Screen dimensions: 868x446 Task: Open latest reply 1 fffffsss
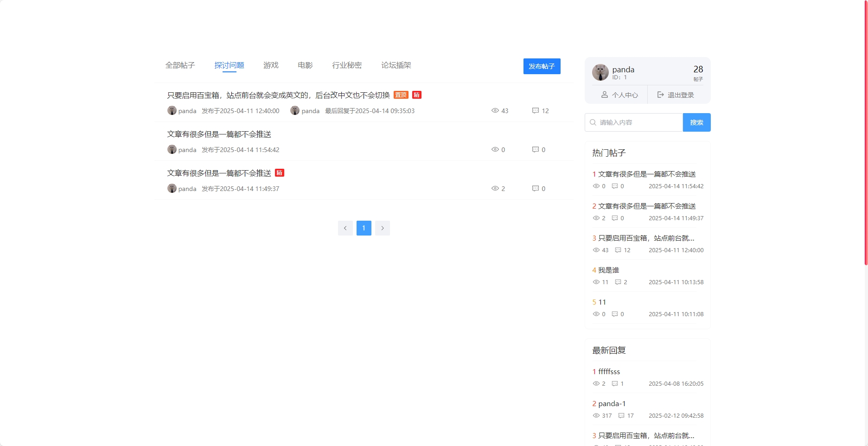(609, 372)
